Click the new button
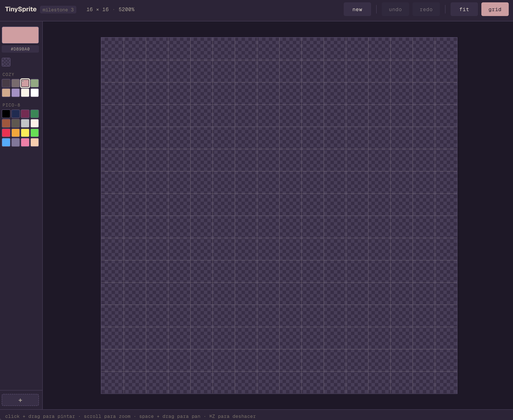 (x=357, y=9)
